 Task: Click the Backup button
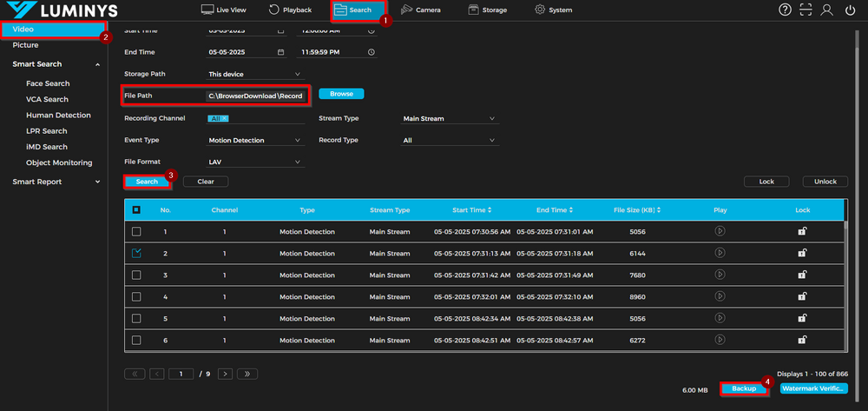coord(745,388)
